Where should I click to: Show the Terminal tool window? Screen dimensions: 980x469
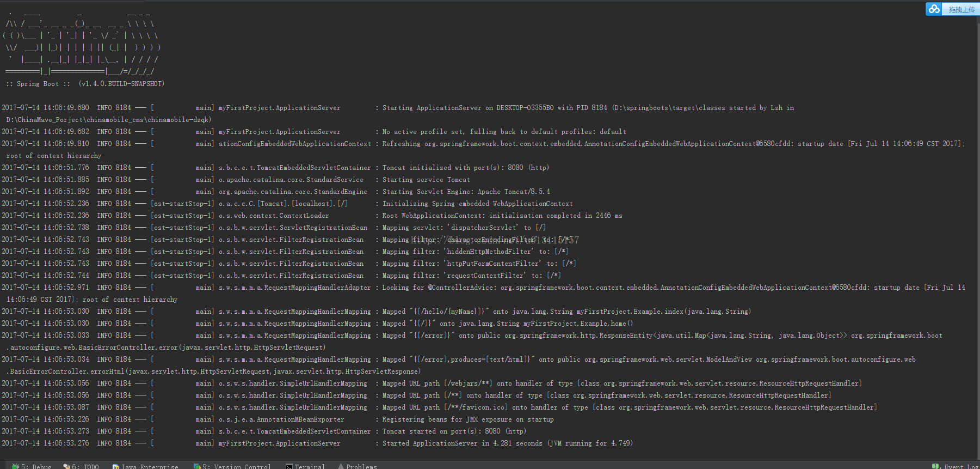point(305,466)
